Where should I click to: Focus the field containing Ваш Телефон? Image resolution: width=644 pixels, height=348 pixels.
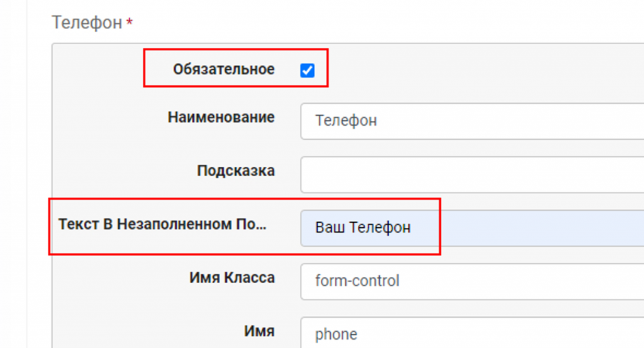coord(472,228)
